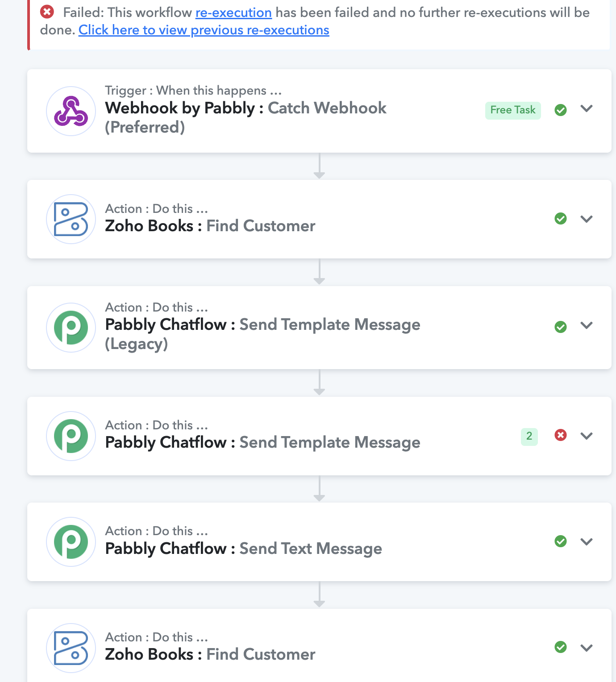Viewport: 616px width, 682px height.
Task: Open the re-execution link in the banner
Action: point(233,12)
